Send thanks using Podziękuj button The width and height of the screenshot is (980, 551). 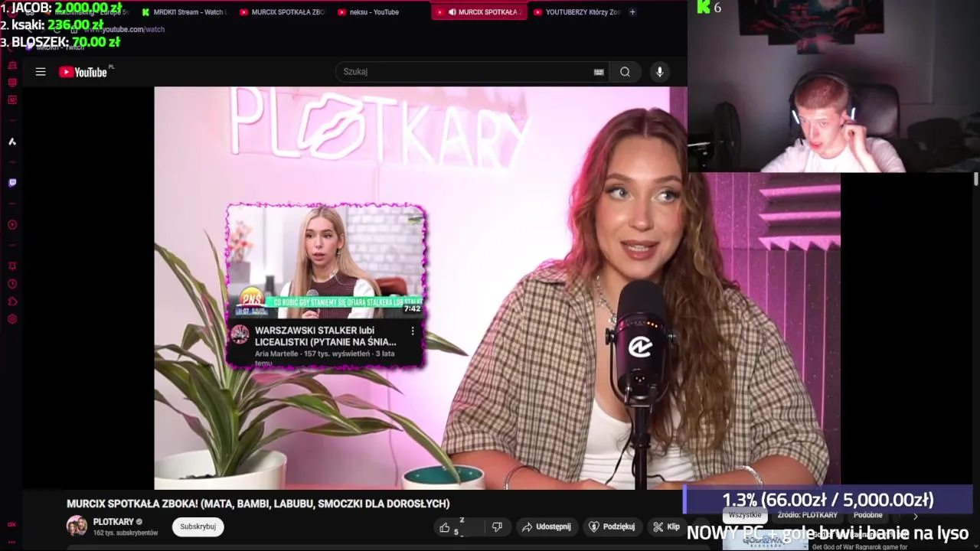tap(611, 527)
